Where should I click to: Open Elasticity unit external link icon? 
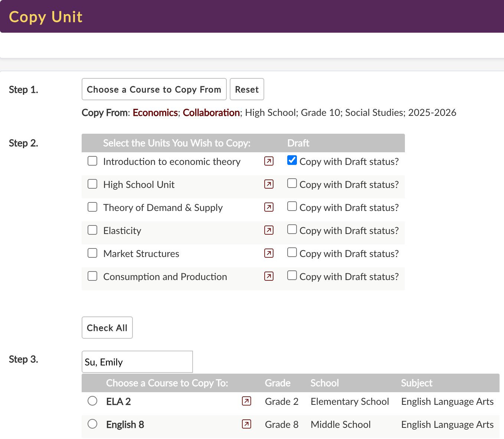click(x=269, y=230)
